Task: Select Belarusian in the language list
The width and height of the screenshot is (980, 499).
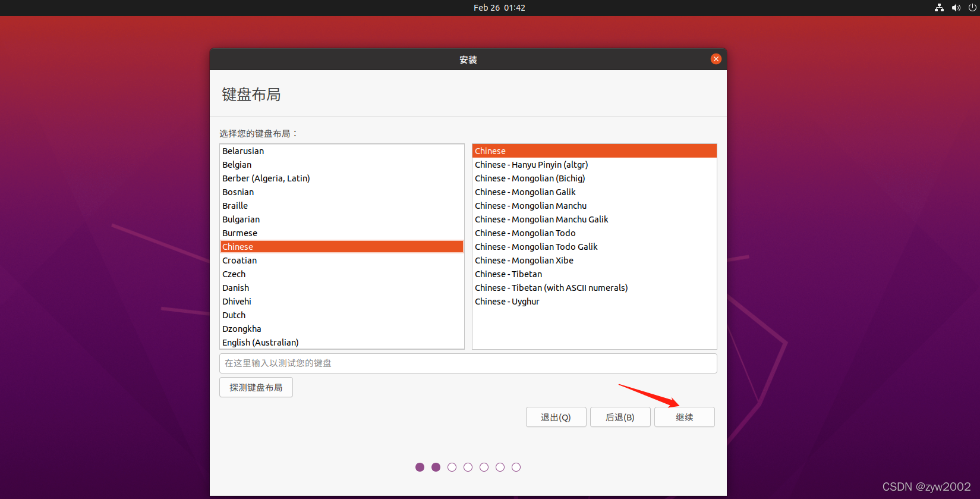Action: (x=342, y=151)
